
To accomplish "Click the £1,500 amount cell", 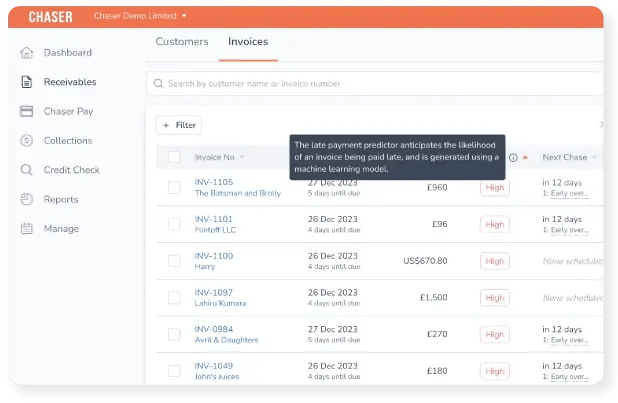I will click(434, 298).
